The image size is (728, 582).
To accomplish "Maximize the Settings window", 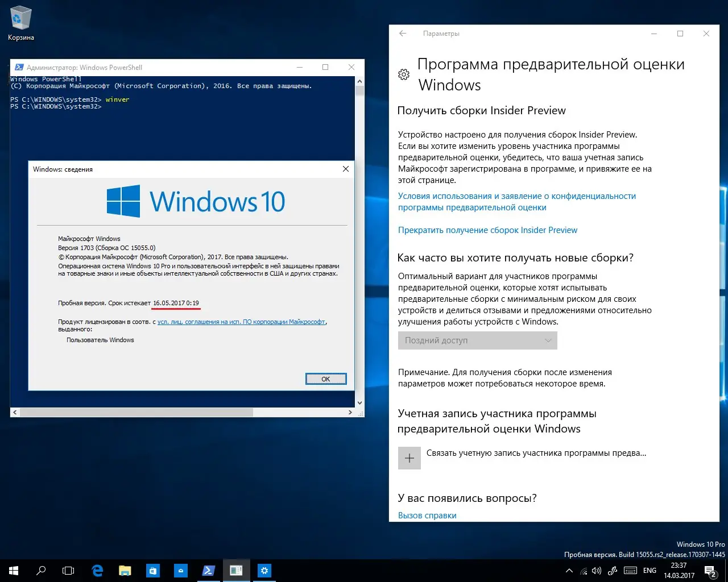I will pos(680,34).
